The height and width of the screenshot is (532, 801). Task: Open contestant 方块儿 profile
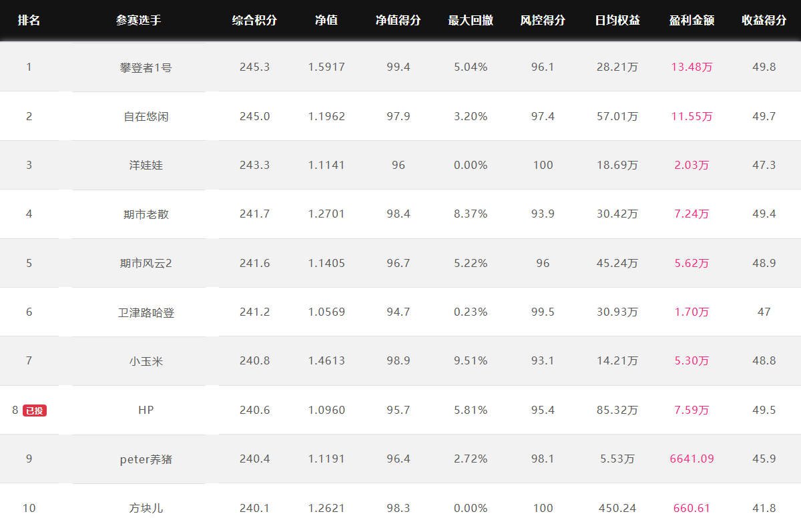coord(146,508)
